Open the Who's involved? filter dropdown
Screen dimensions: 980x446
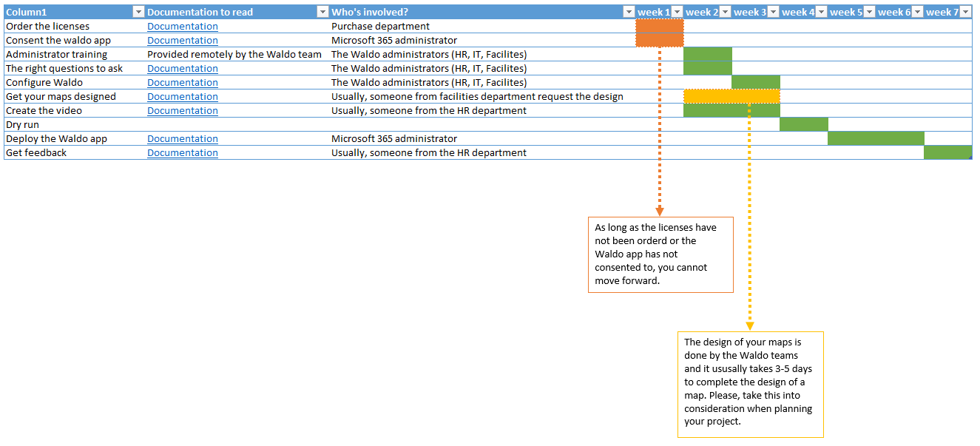pos(629,11)
